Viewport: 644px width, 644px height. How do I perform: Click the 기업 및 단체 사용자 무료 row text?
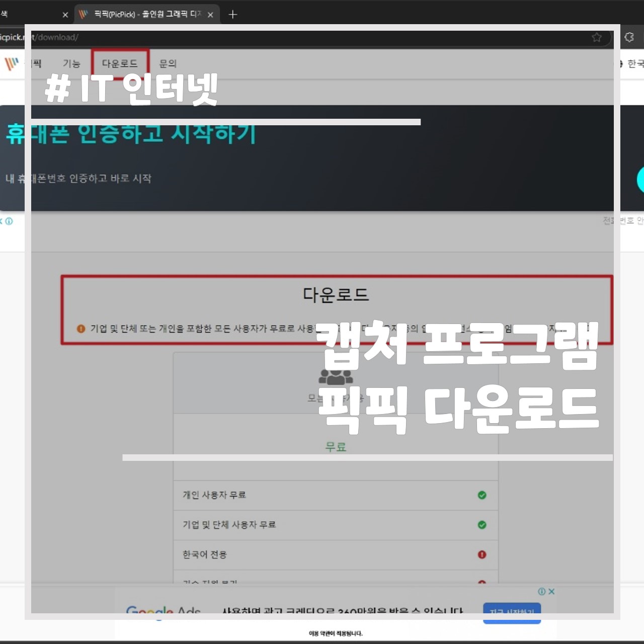(229, 525)
